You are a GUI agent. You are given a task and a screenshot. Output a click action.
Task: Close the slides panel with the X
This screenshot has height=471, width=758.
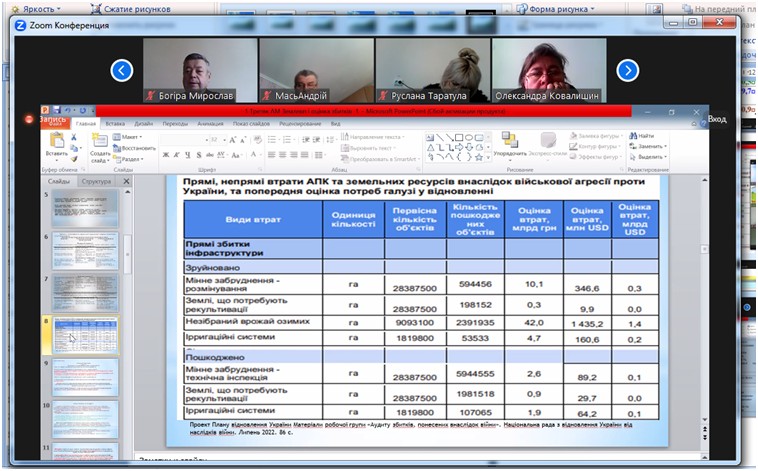(x=126, y=181)
